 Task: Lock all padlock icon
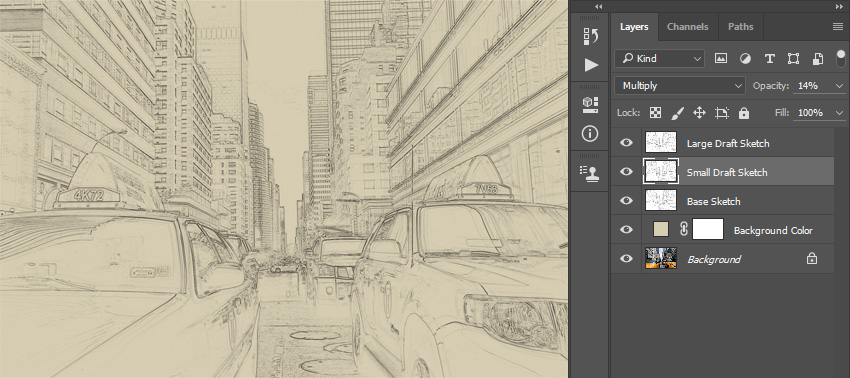[744, 113]
